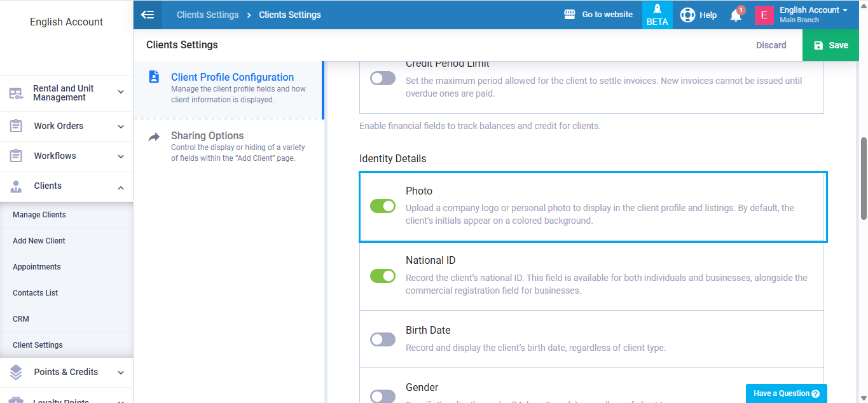This screenshot has width=868, height=403.
Task: Click the Help lifebuoy icon
Action: coord(687,15)
